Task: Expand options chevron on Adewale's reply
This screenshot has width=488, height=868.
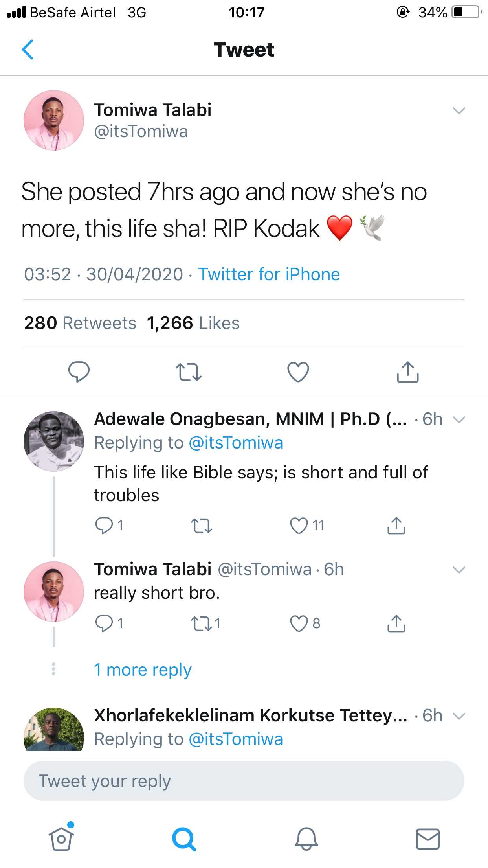Action: click(459, 420)
